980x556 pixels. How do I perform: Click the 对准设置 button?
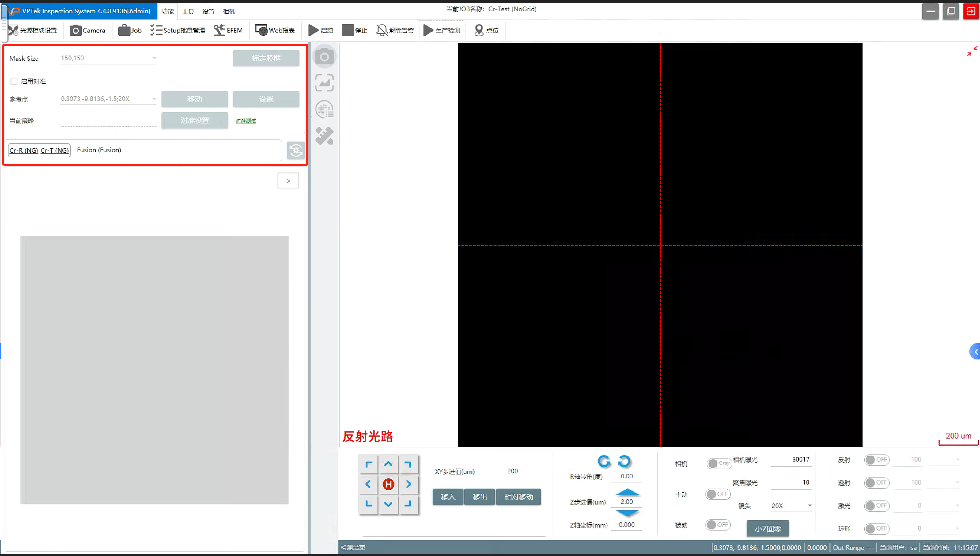(195, 121)
